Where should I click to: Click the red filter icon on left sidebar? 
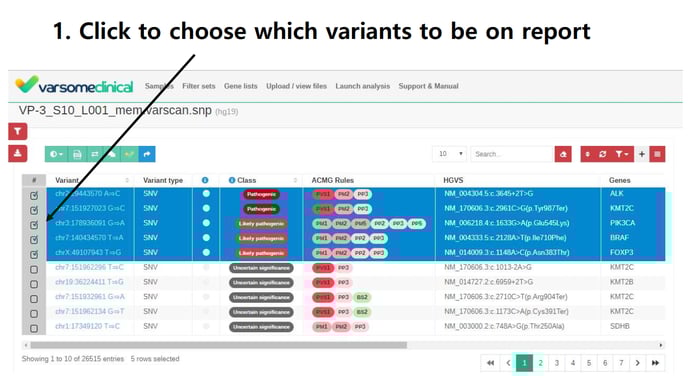[18, 131]
